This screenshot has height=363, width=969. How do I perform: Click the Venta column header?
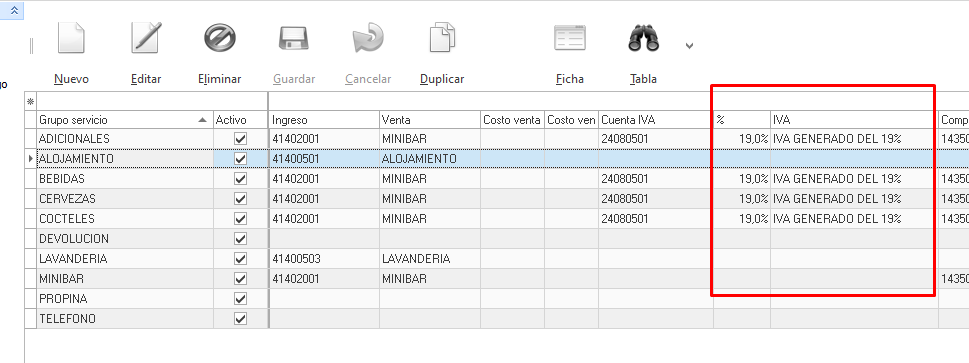pyautogui.click(x=429, y=120)
